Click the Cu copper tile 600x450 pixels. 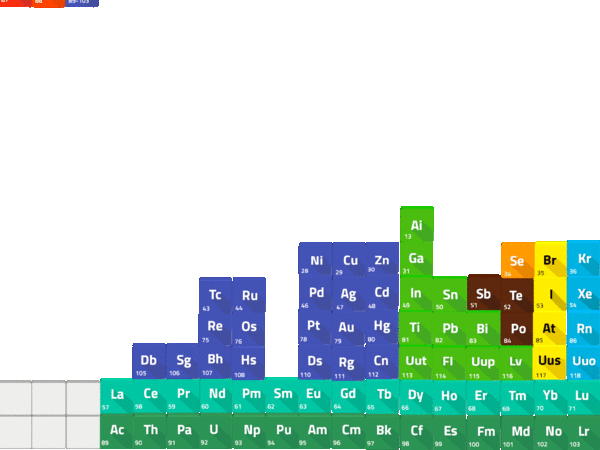[349, 259]
